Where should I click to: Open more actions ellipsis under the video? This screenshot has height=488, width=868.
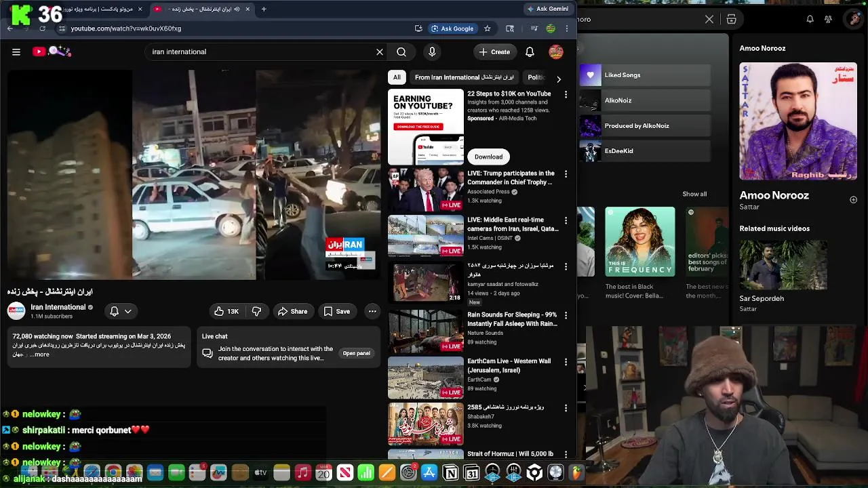(x=372, y=311)
